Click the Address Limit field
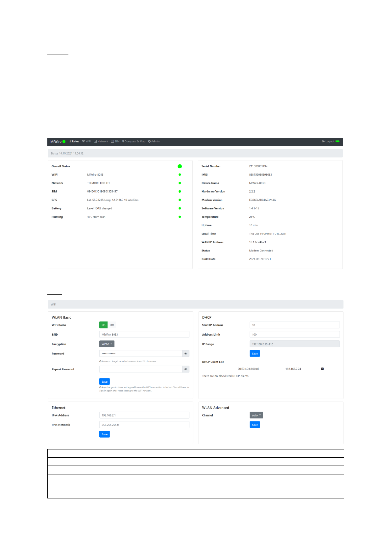 295,335
